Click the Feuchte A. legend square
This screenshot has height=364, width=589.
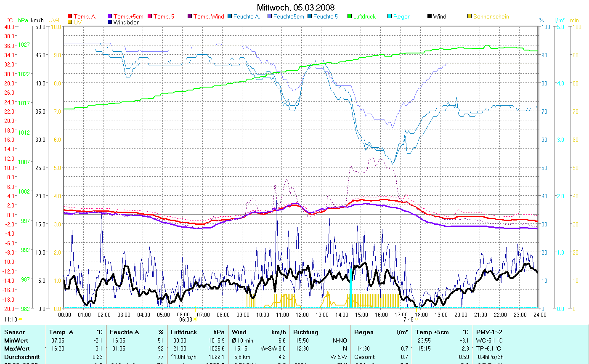pos(230,17)
